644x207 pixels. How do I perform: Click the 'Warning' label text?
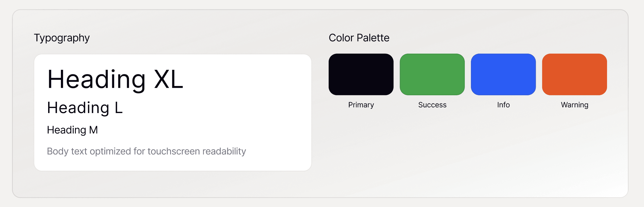(574, 105)
